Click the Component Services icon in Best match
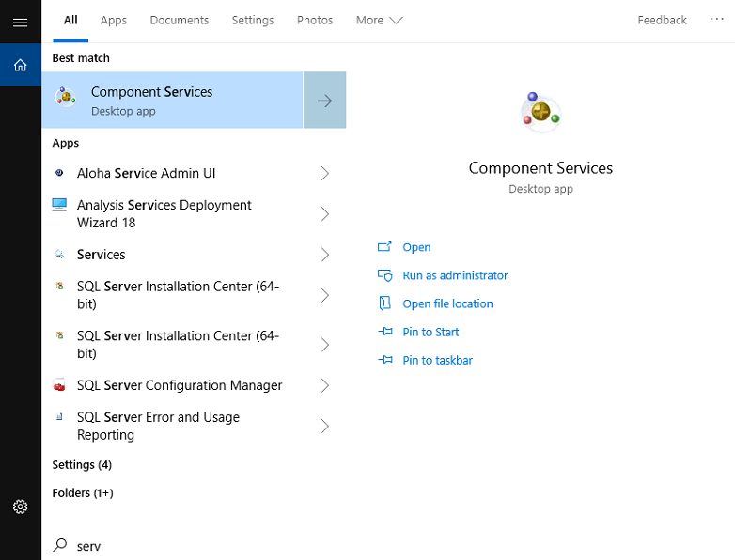735x560 pixels. click(66, 97)
